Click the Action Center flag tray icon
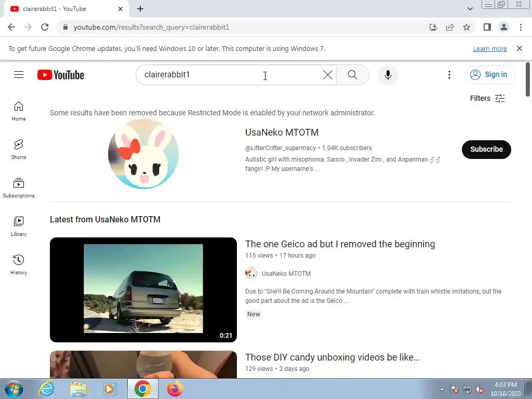Image resolution: width=532 pixels, height=399 pixels. [455, 390]
